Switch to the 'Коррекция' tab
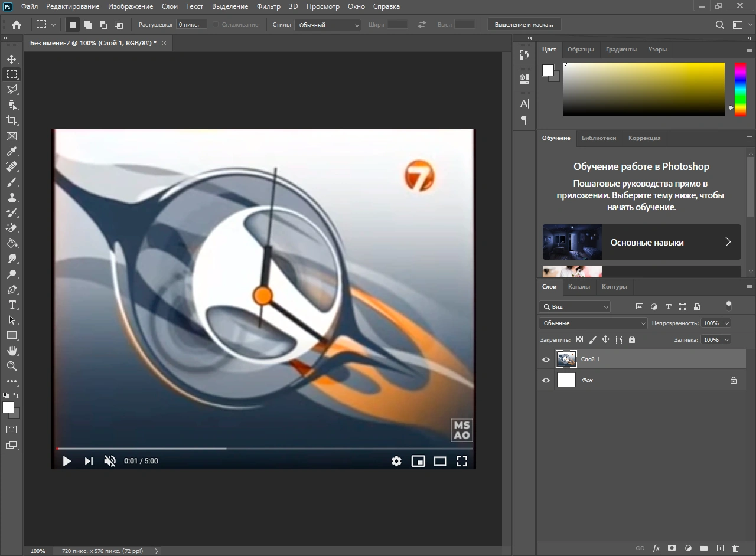Image resolution: width=756 pixels, height=556 pixels. (x=644, y=138)
